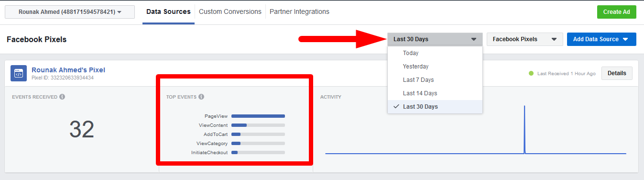
Task: Open the Rounak Ahmed's Pixel link
Action: point(68,70)
